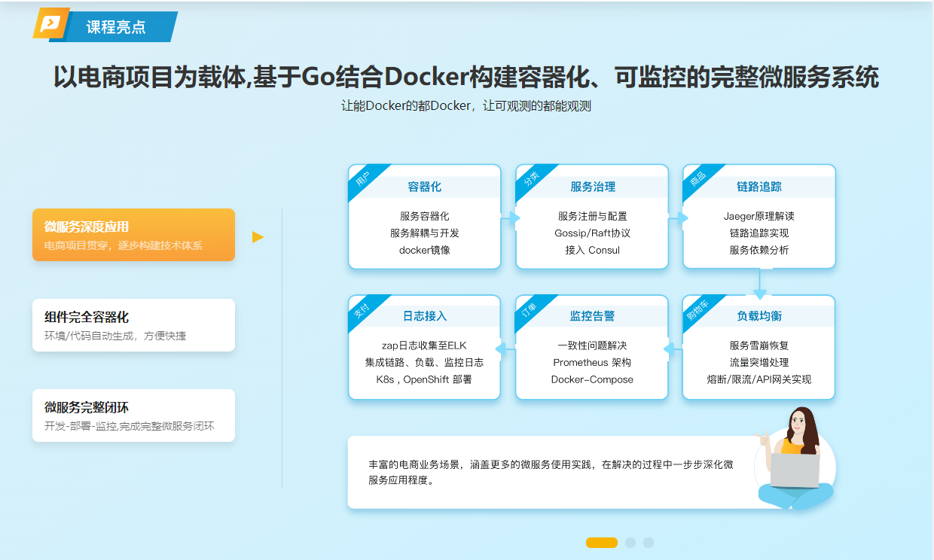The width and height of the screenshot is (934, 560).
Task: Open the 课程亮点 header label
Action: [116, 28]
